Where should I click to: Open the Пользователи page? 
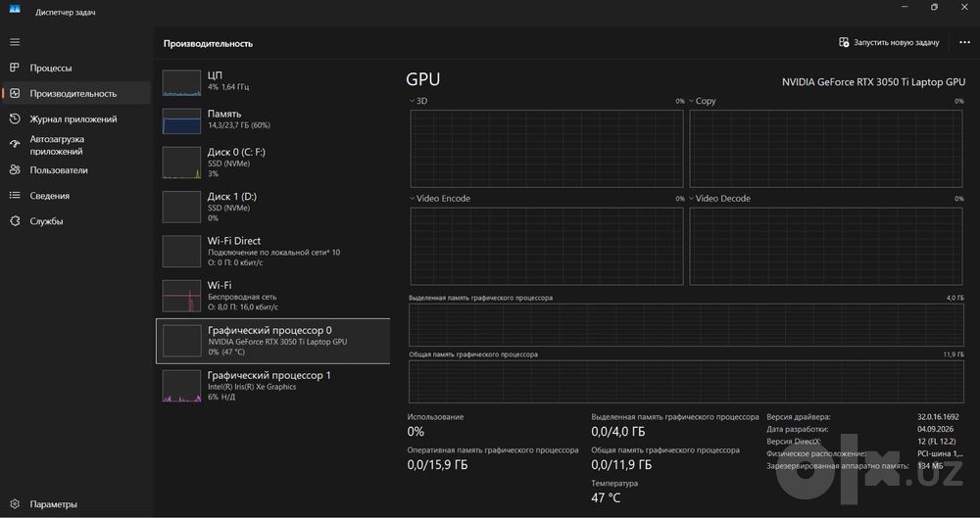point(76,170)
